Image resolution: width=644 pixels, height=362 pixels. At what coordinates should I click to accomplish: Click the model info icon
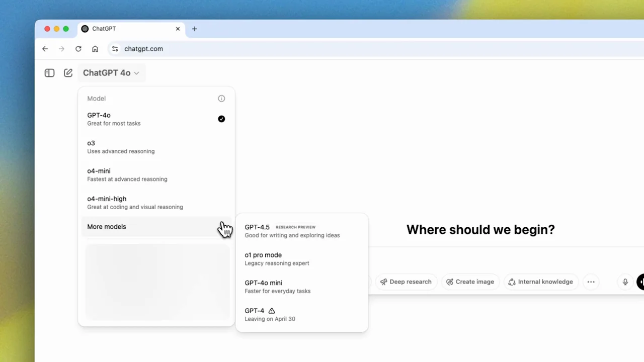click(x=221, y=99)
